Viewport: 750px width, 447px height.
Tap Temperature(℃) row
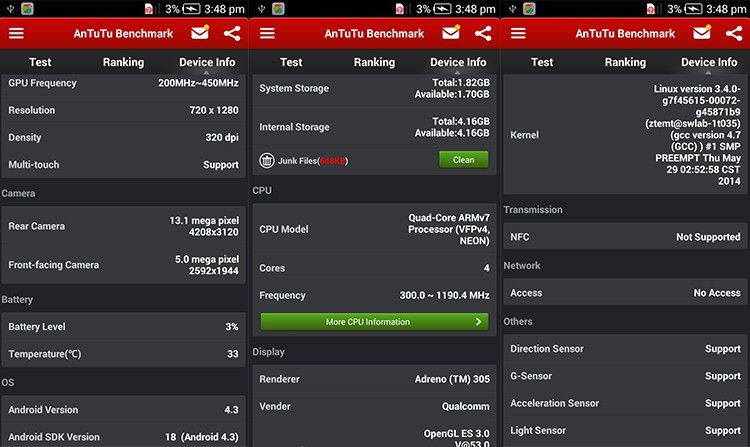coord(123,354)
